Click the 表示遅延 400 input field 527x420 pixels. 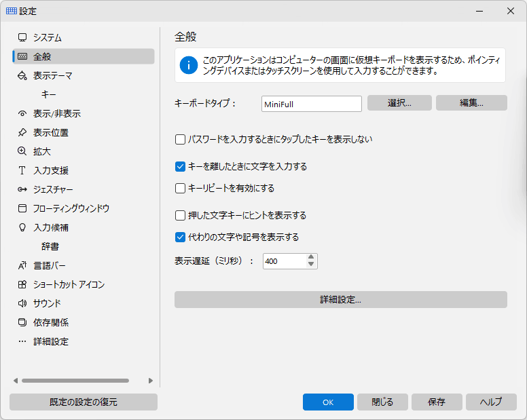(285, 261)
